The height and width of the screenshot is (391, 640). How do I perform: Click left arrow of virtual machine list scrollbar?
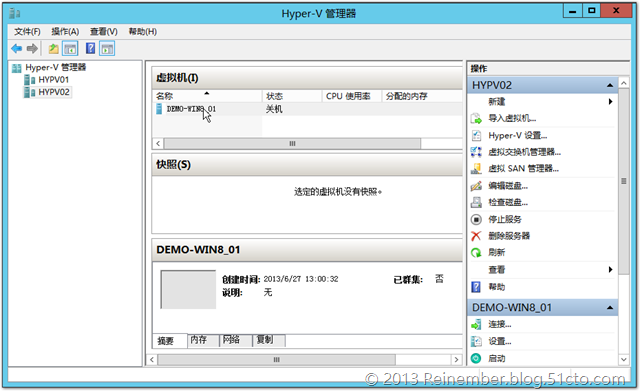[x=158, y=144]
